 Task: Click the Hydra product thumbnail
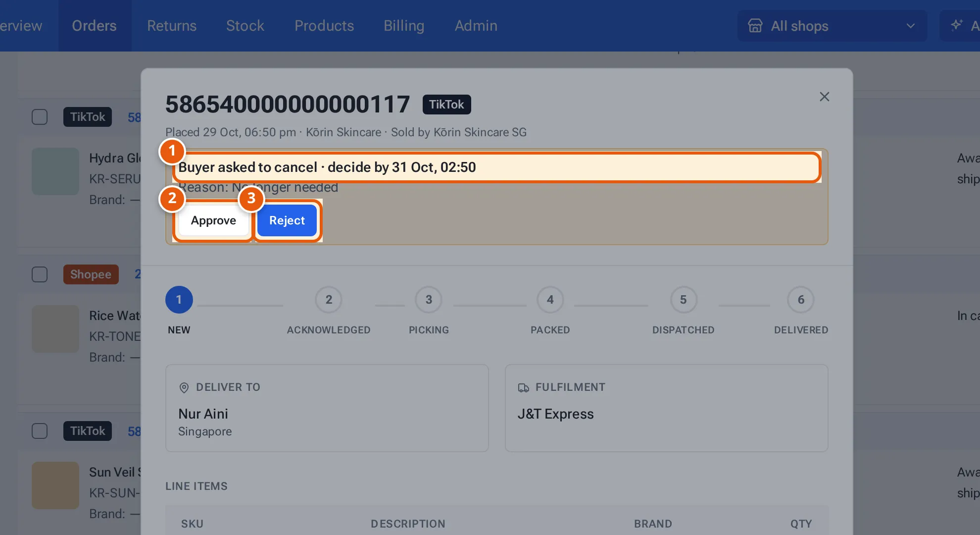click(55, 171)
